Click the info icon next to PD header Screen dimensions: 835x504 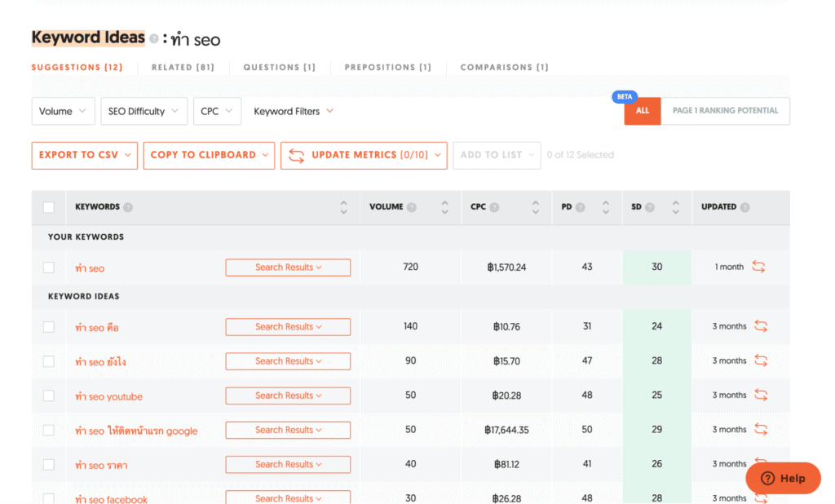pyautogui.click(x=581, y=207)
